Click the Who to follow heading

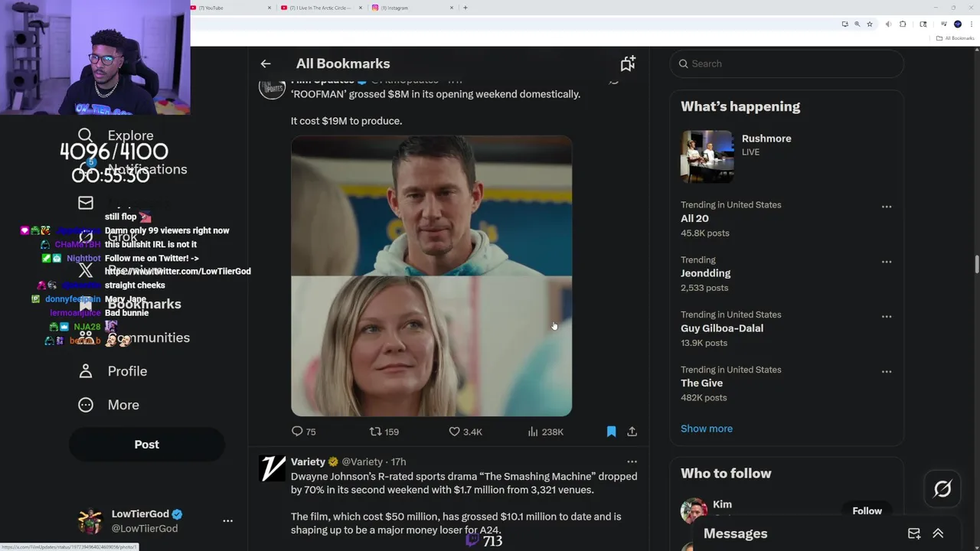click(x=726, y=474)
